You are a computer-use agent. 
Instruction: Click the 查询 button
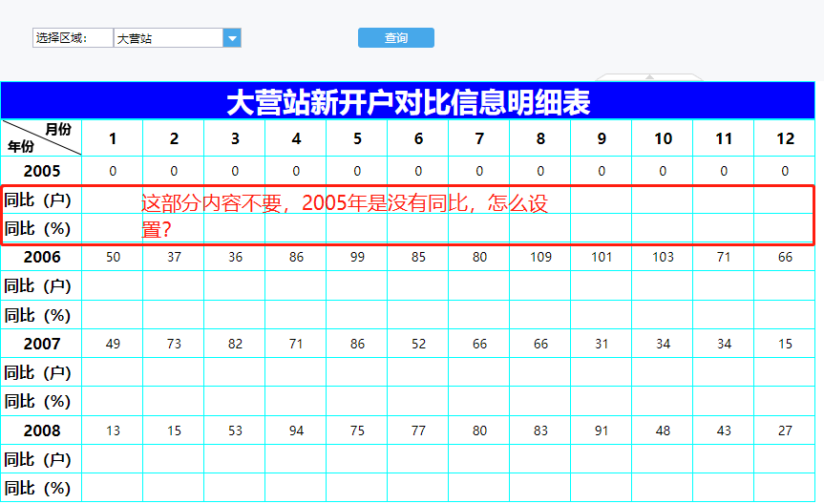point(396,38)
